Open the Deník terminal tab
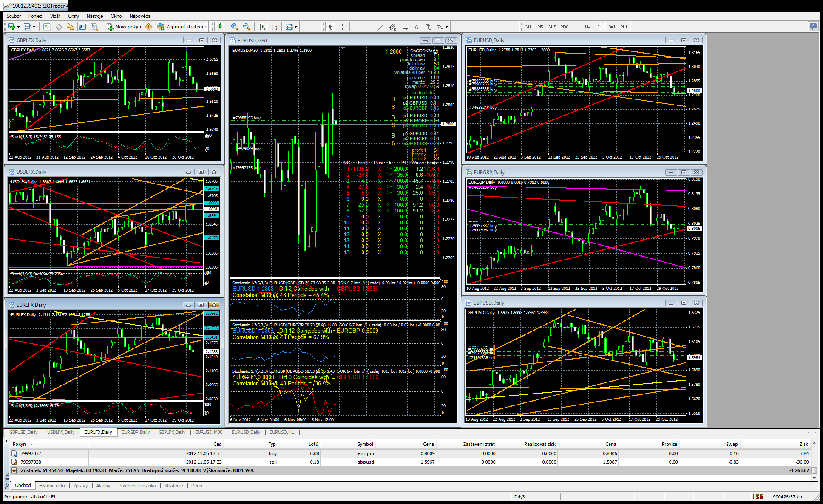Screen dimensions: 823x504 point(197,486)
